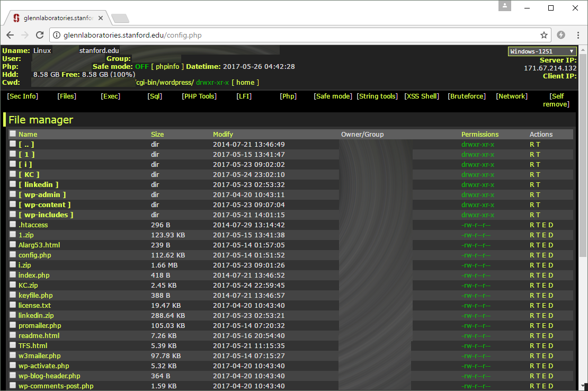Reload the page with refresh icon
588x391 pixels.
point(40,35)
